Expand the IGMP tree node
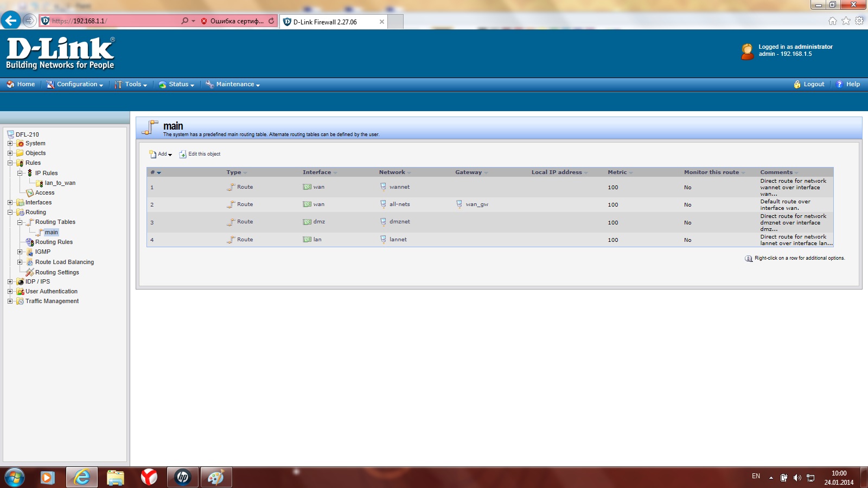The image size is (868, 488). coord(20,252)
